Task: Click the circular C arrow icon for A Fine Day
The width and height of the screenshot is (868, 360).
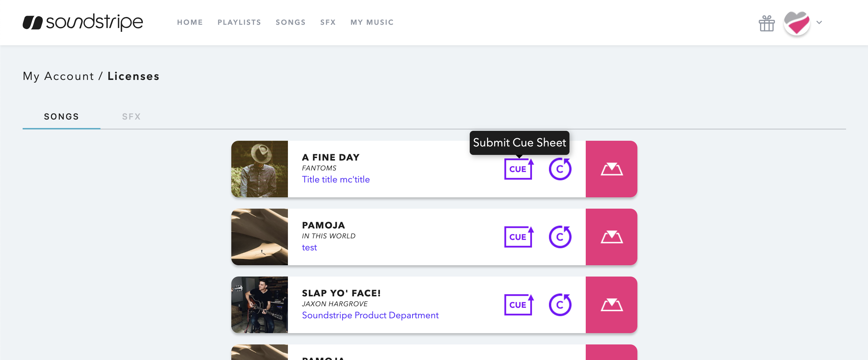Action: click(x=560, y=169)
